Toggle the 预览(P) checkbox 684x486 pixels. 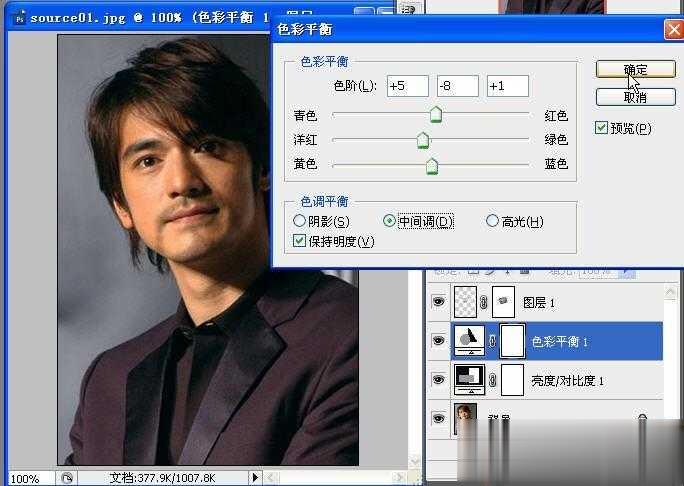(601, 128)
